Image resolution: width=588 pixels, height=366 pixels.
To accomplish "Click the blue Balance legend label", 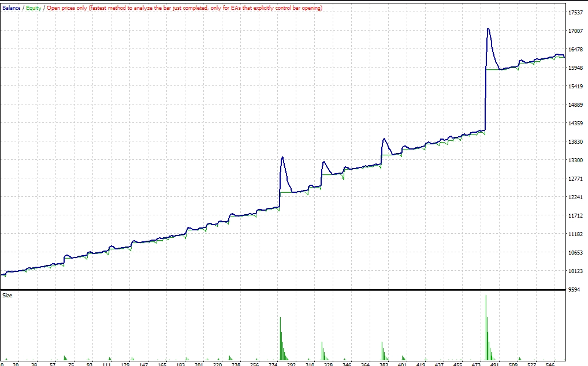I will point(11,8).
